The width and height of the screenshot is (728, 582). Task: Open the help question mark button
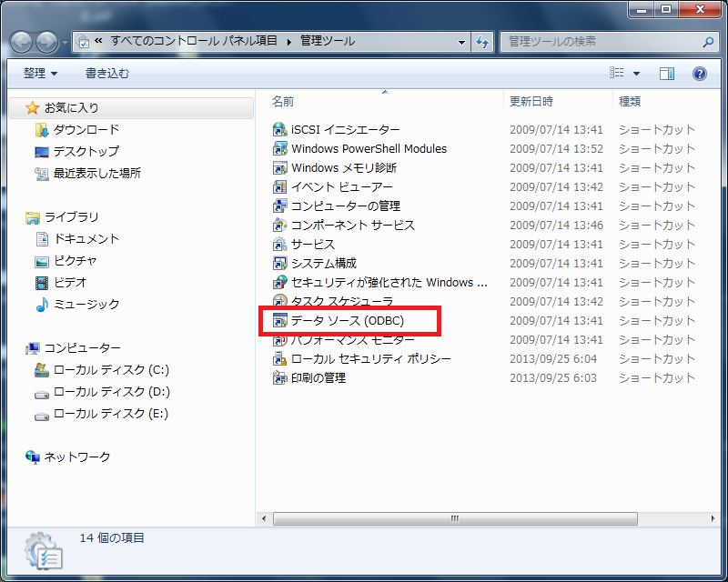[x=699, y=74]
